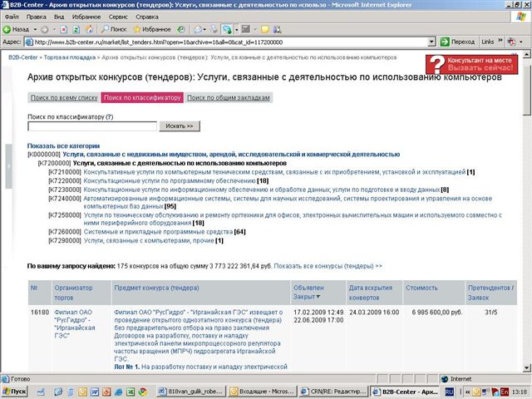Image resolution: width=532 pixels, height=399 pixels.
Task: Open the Вид menu
Action: click(59, 17)
